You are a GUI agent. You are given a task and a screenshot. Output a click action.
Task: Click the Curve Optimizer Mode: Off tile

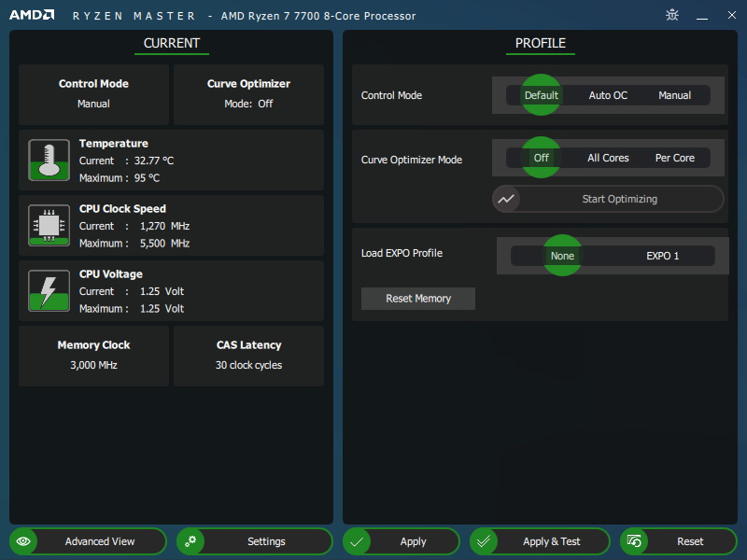[x=248, y=94]
